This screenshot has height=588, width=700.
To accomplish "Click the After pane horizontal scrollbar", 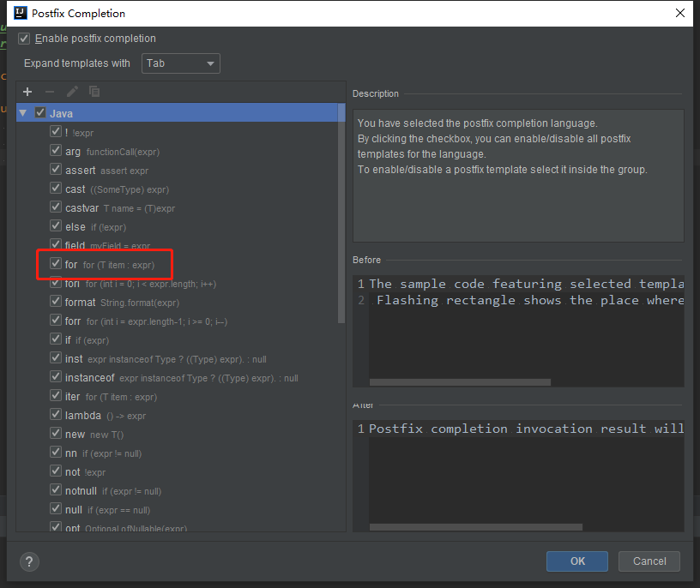I will click(476, 527).
